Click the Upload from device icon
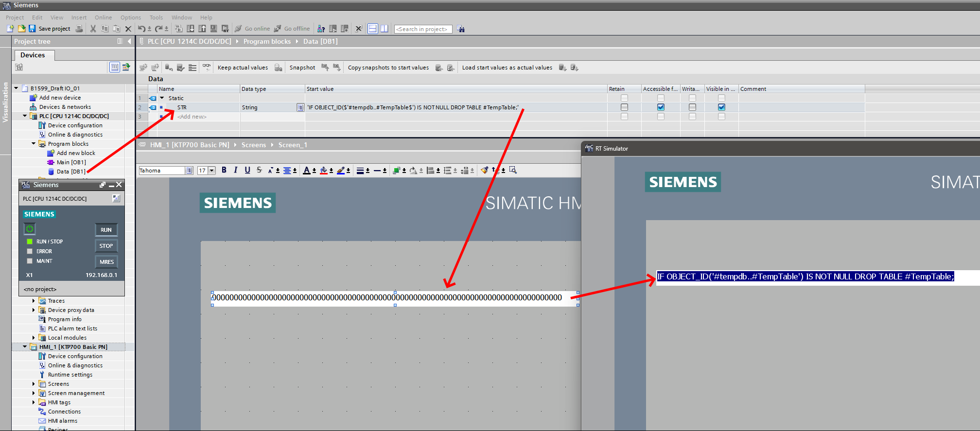The width and height of the screenshot is (980, 431). tap(202, 29)
